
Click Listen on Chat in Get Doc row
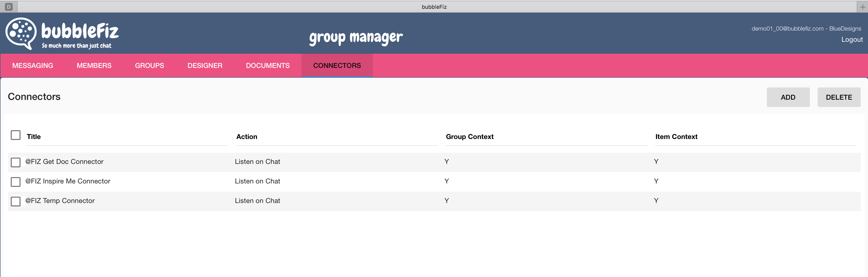point(257,161)
